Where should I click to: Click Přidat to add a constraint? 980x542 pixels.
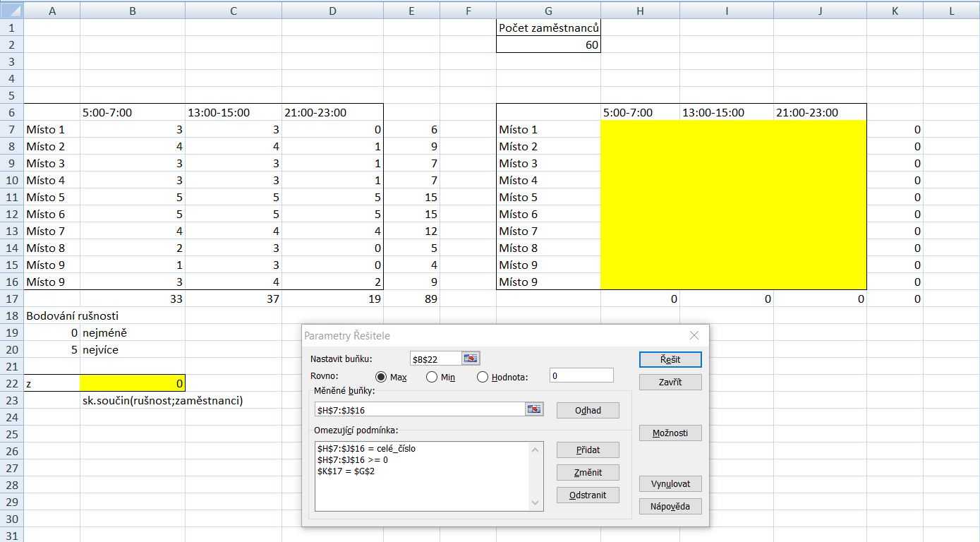588,450
